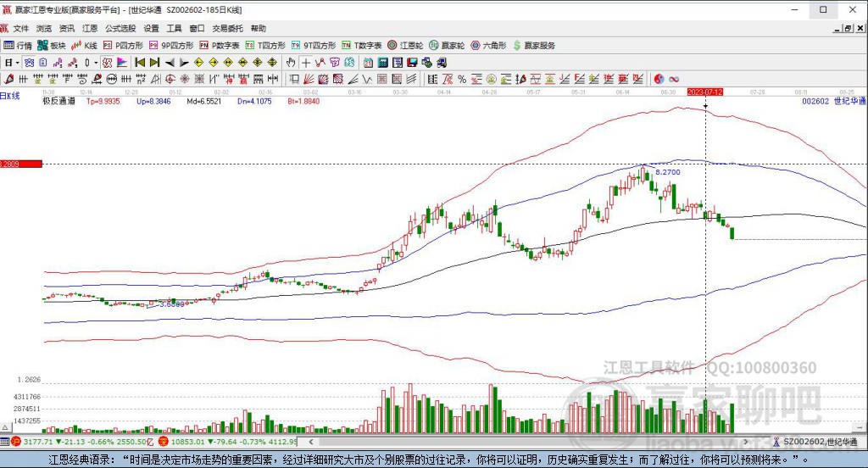
Task: Jump to last bar icon
Action: [154, 63]
